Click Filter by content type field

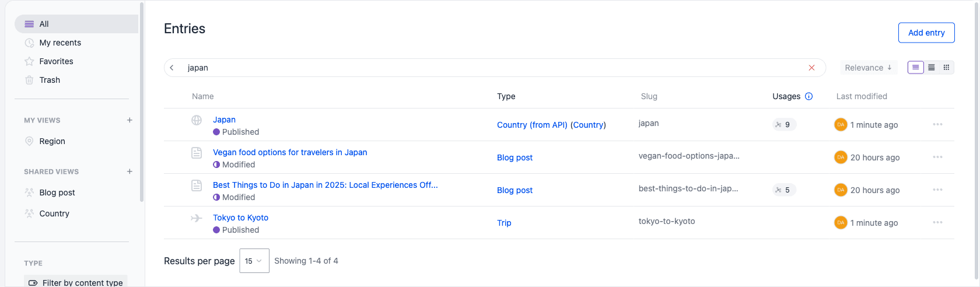click(x=76, y=282)
